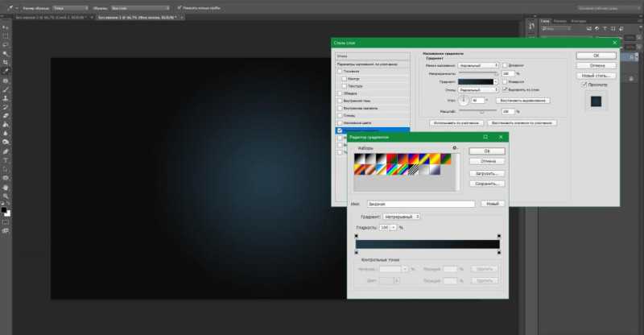Select the Spot Healing Brush tool
Viewport: 644px width, 335px height.
[6, 81]
